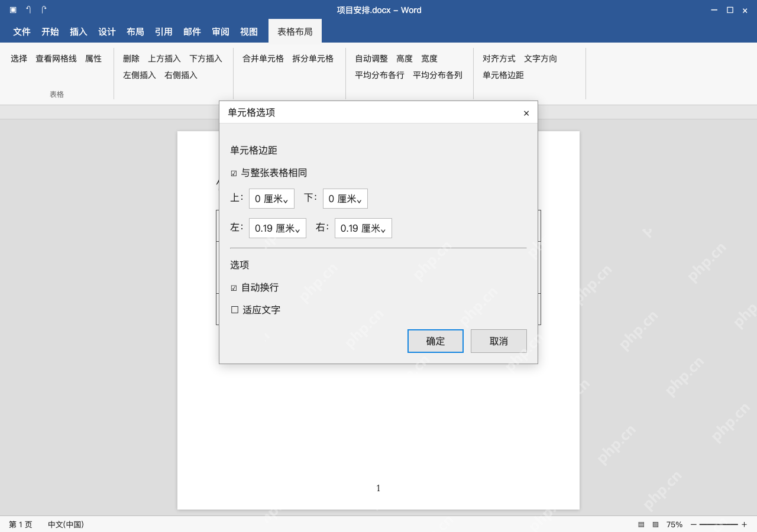Click 中文(中国) language in status bar
The image size is (757, 532).
tap(66, 524)
